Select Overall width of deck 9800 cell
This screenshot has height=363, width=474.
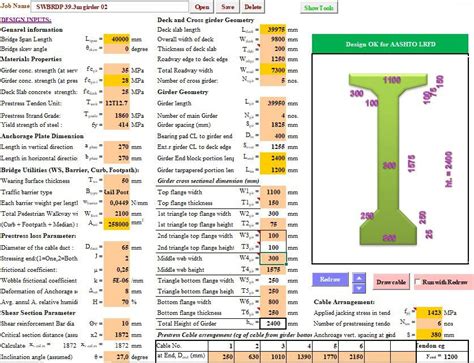click(273, 39)
